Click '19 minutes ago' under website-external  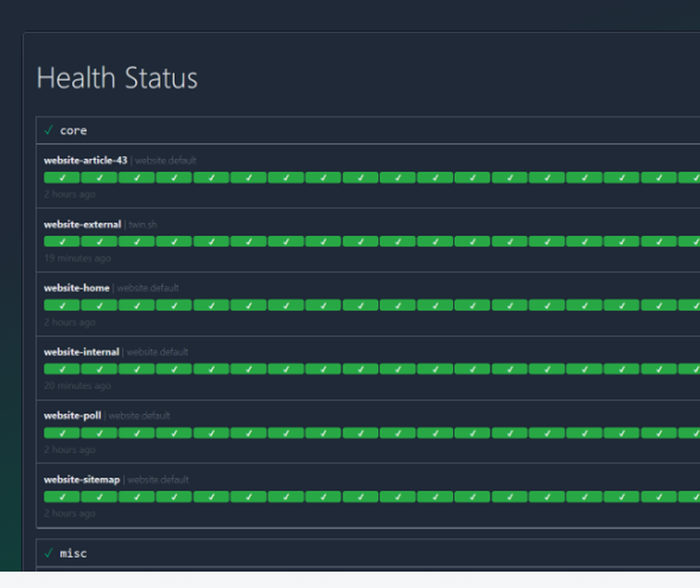(x=77, y=258)
